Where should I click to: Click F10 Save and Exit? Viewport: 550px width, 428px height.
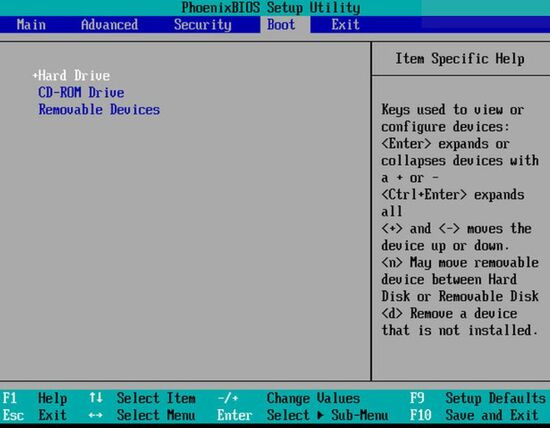pyautogui.click(x=474, y=415)
